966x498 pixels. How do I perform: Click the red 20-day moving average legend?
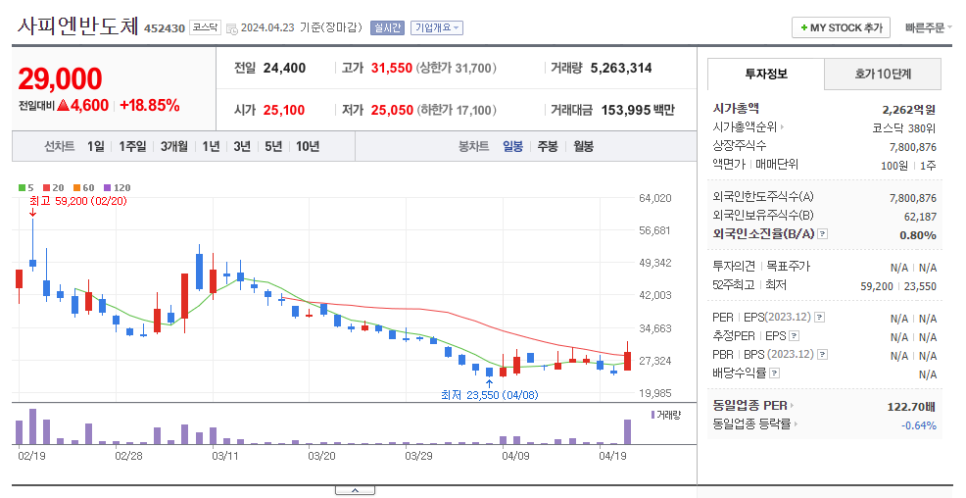[54, 187]
